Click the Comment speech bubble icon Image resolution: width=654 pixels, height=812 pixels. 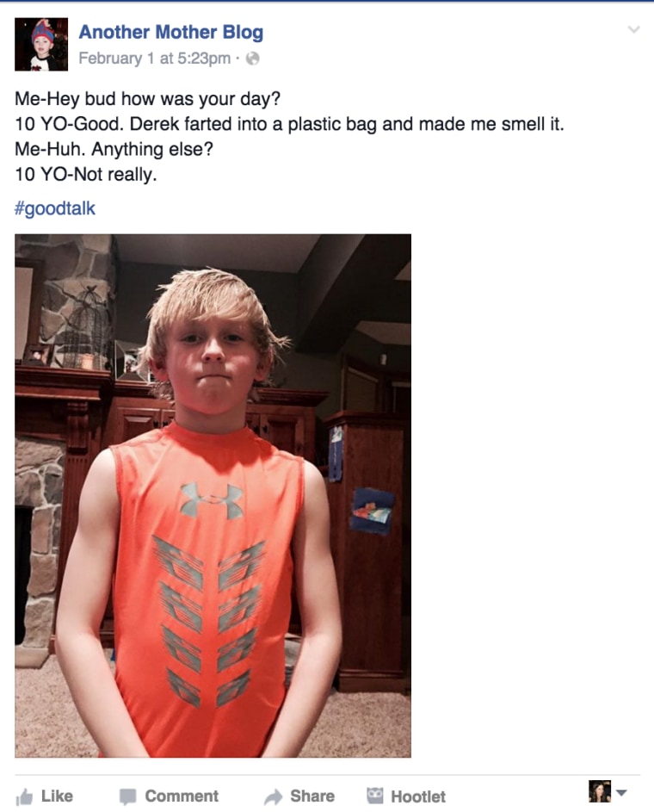(127, 797)
